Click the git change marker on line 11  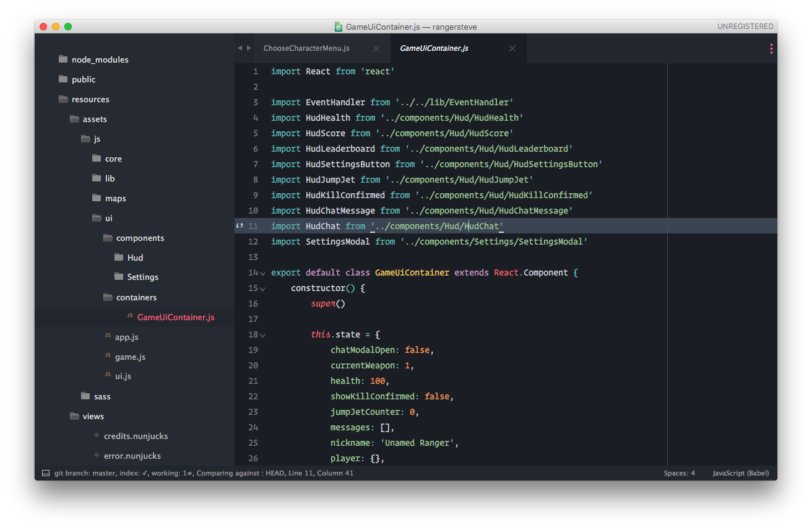click(240, 227)
